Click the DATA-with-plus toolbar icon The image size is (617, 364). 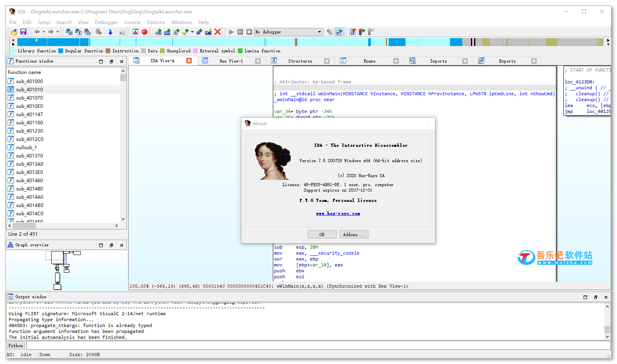(167, 32)
